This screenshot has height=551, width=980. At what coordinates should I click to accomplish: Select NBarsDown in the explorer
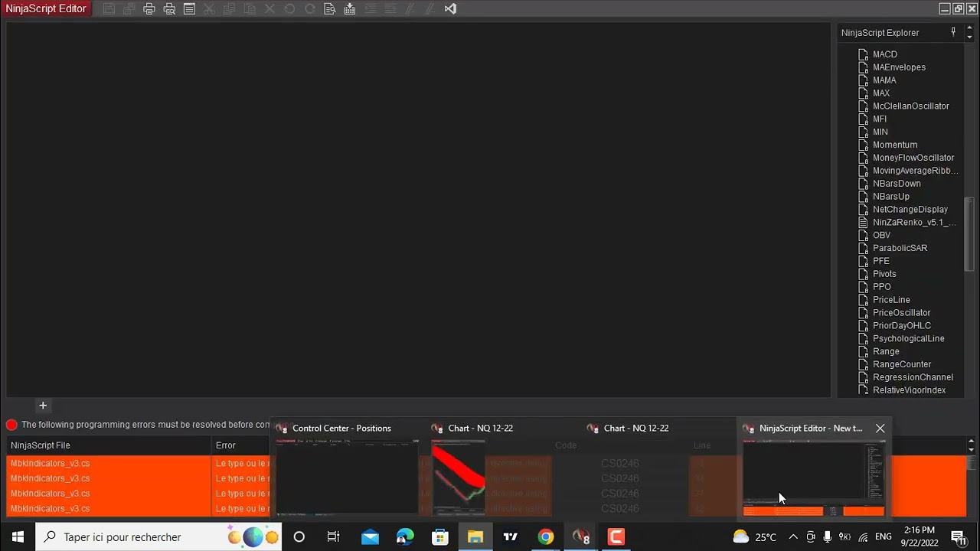[897, 184]
